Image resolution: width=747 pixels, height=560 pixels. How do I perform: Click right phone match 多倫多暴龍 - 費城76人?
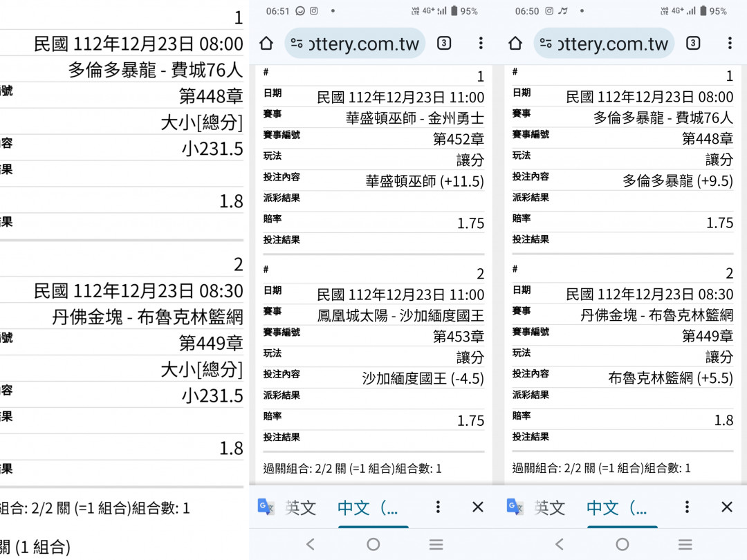663,118
